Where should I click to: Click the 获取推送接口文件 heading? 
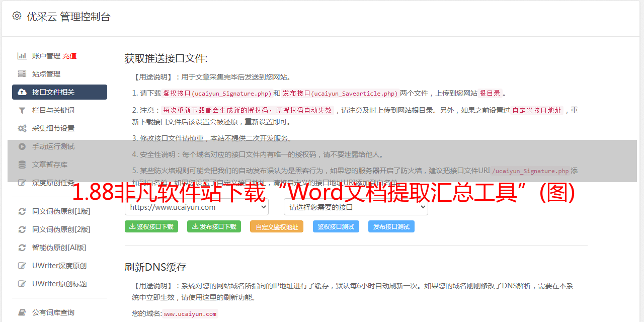[x=166, y=58]
